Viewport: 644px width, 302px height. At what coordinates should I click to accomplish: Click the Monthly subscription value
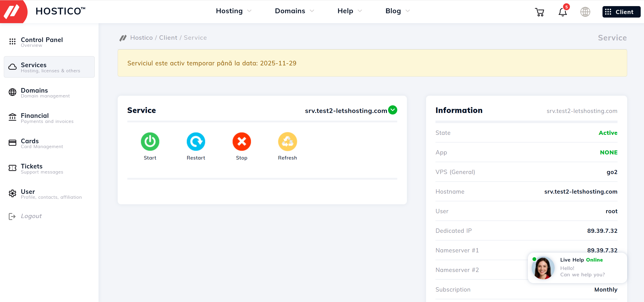pyautogui.click(x=606, y=290)
